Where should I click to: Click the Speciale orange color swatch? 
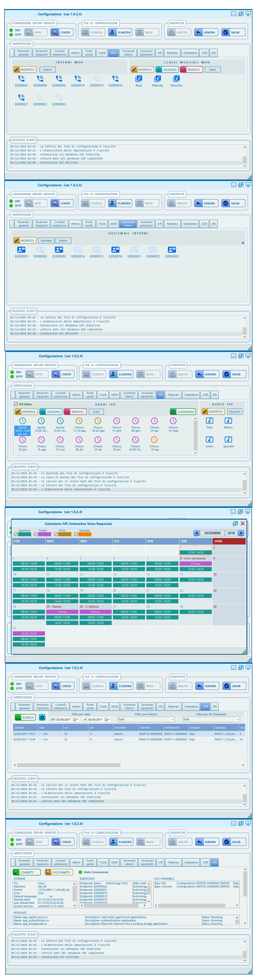[x=85, y=534]
